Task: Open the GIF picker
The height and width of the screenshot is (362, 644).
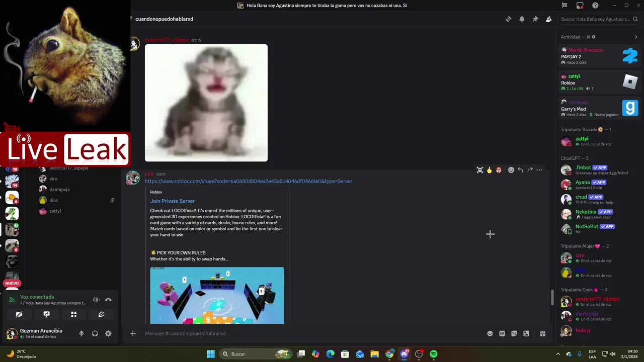Action: (502, 333)
